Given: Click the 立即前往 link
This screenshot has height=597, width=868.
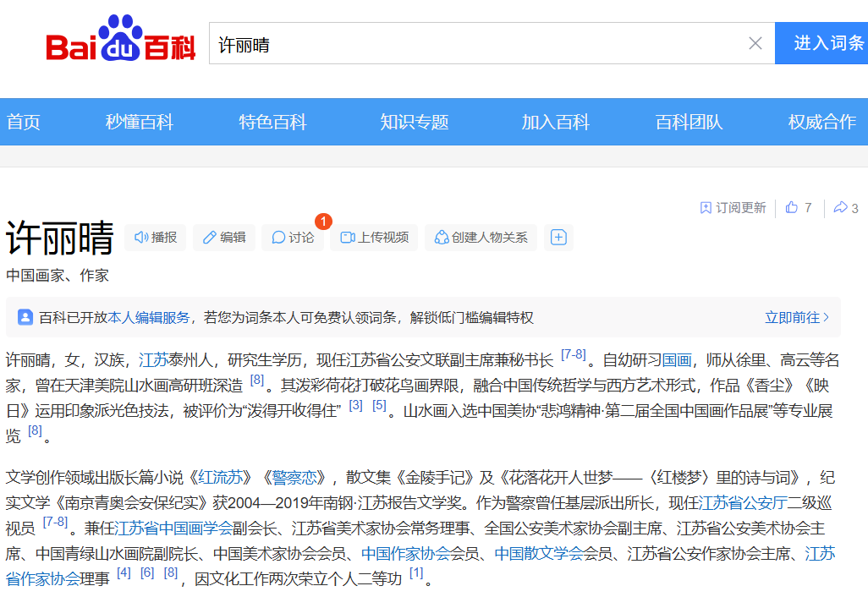Looking at the screenshot, I should (797, 318).
